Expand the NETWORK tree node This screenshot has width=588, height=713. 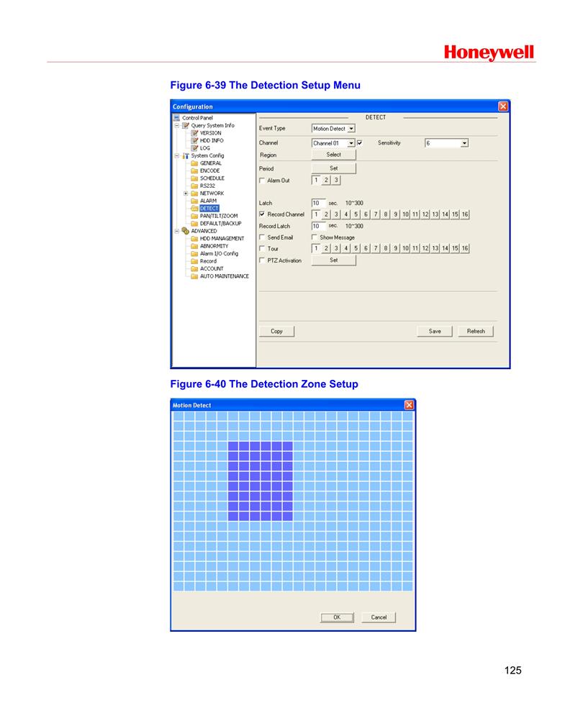pyautogui.click(x=186, y=194)
